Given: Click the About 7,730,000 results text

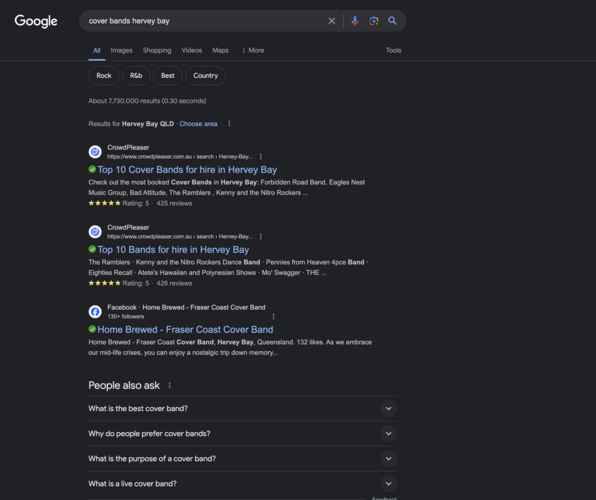Looking at the screenshot, I should (147, 101).
